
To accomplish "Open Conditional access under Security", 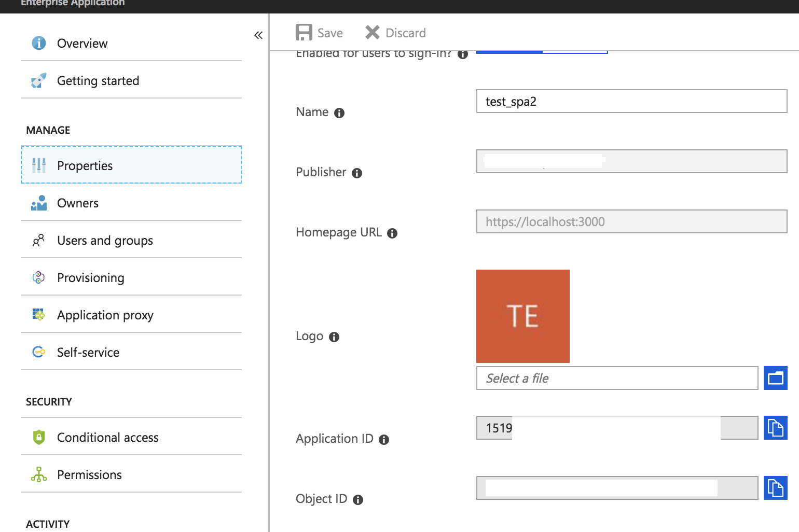I will [131, 437].
